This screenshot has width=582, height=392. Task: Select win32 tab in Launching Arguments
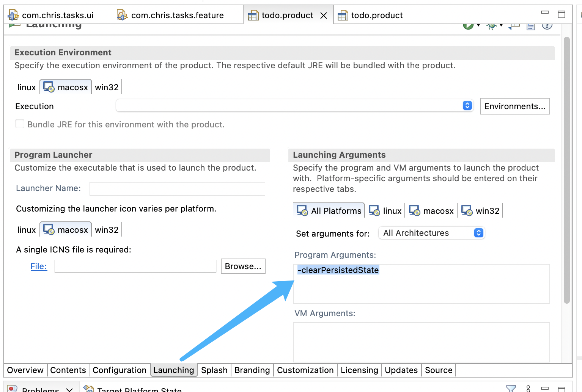point(480,210)
